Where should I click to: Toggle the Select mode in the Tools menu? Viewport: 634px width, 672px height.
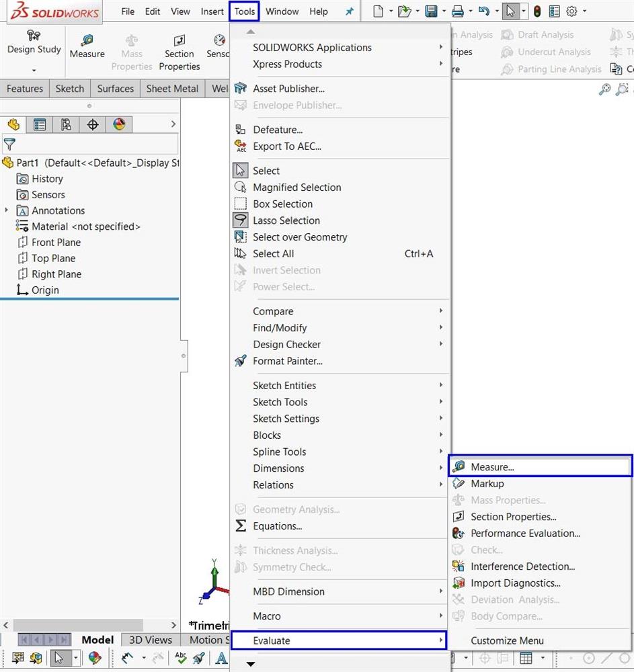[342, 171]
